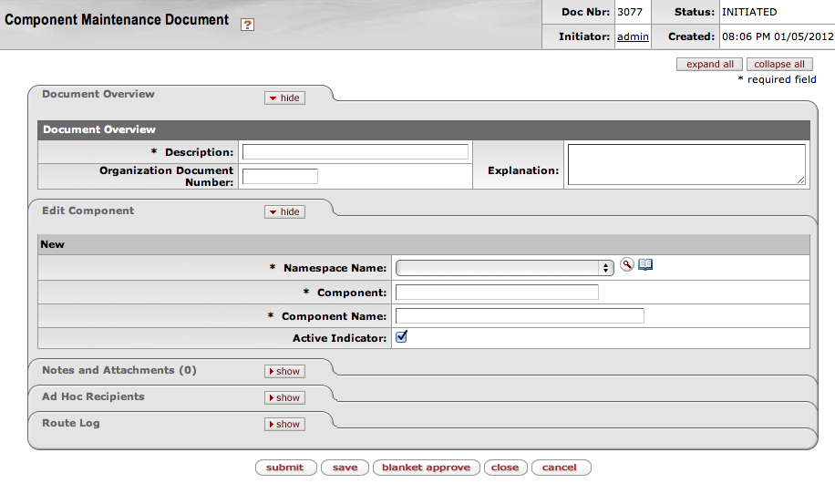The height and width of the screenshot is (504, 835).
Task: Open the help question mark icon
Action: coord(247,25)
